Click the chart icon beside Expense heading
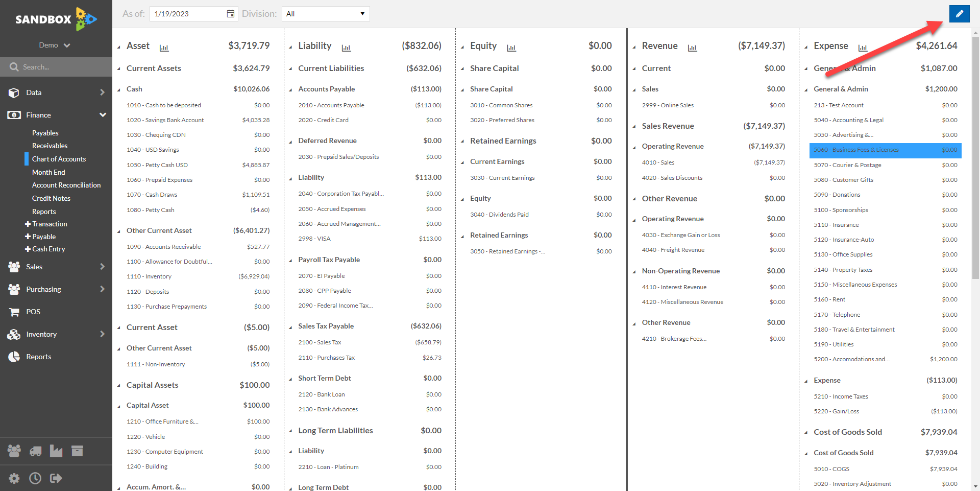This screenshot has height=491, width=980. [x=863, y=48]
